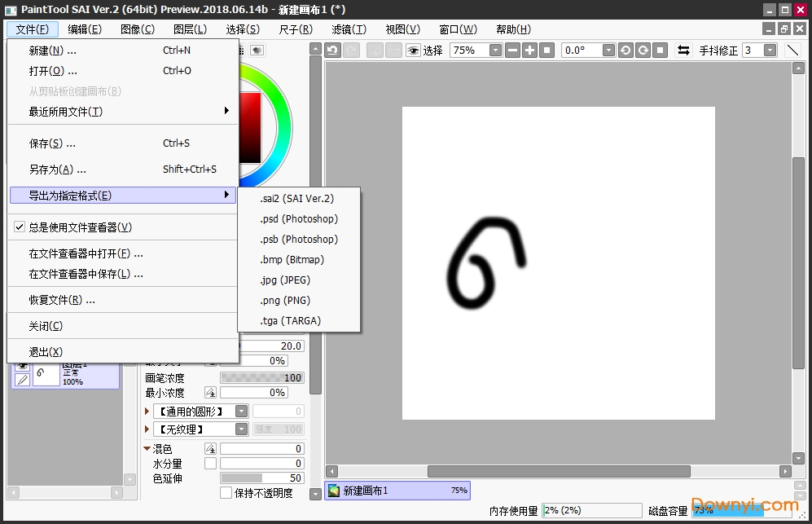The image size is (812, 524).
Task: Click the 新建画布1 canvas tab
Action: tap(397, 491)
